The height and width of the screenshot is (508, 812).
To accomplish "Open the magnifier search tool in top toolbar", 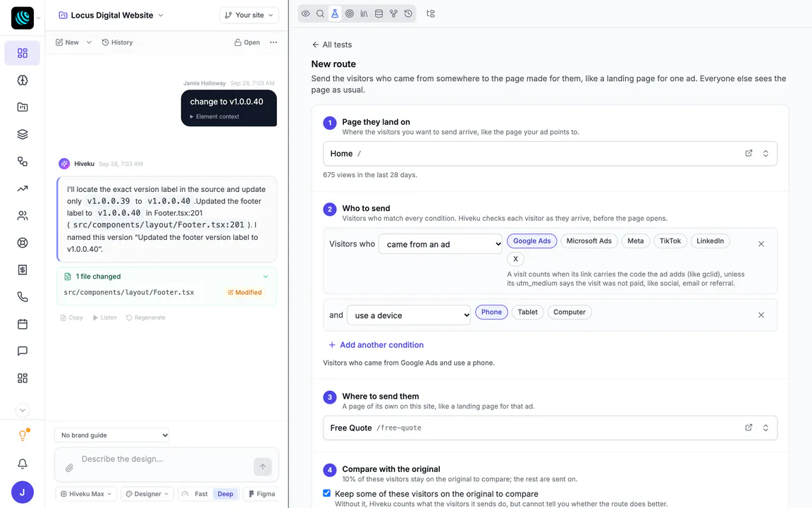I will (320, 14).
